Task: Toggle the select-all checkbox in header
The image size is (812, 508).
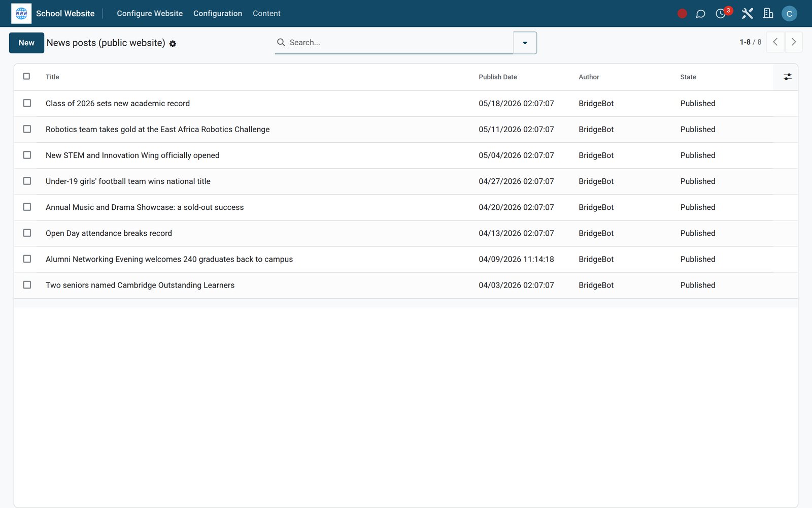Action: point(27,76)
